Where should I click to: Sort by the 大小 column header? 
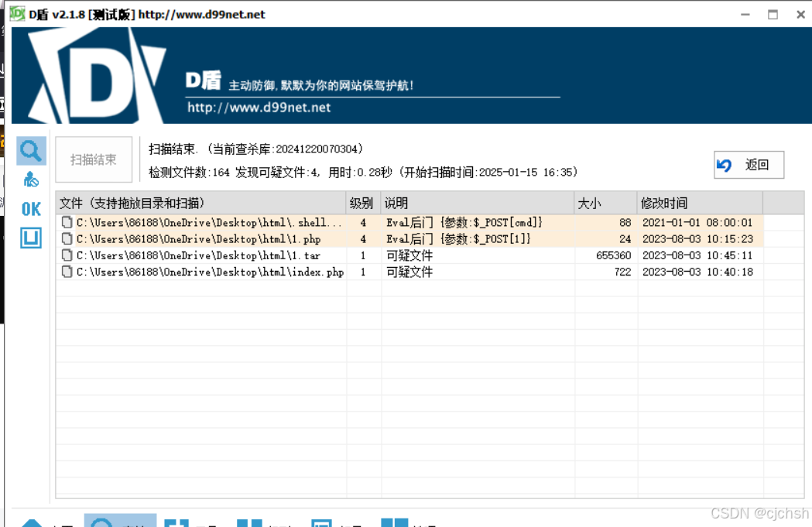click(605, 203)
